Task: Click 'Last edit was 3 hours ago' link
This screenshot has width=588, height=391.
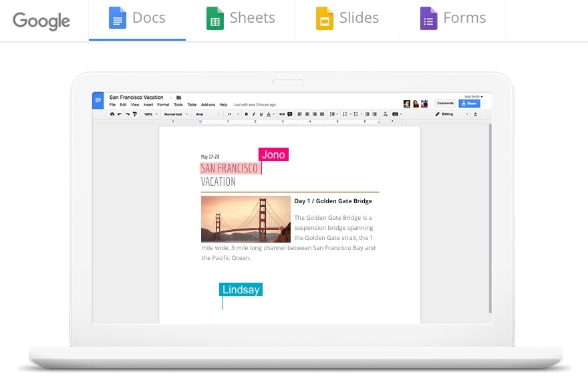Action: click(x=255, y=105)
